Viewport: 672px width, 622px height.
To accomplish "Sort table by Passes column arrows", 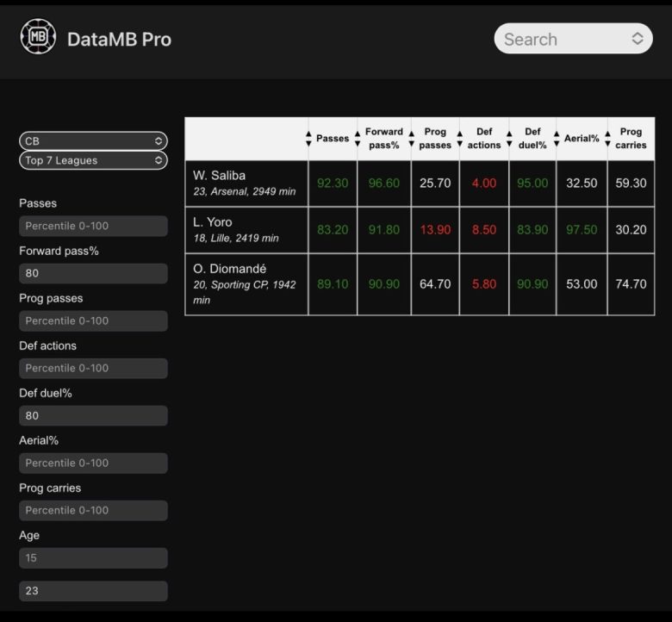I will pyautogui.click(x=309, y=139).
